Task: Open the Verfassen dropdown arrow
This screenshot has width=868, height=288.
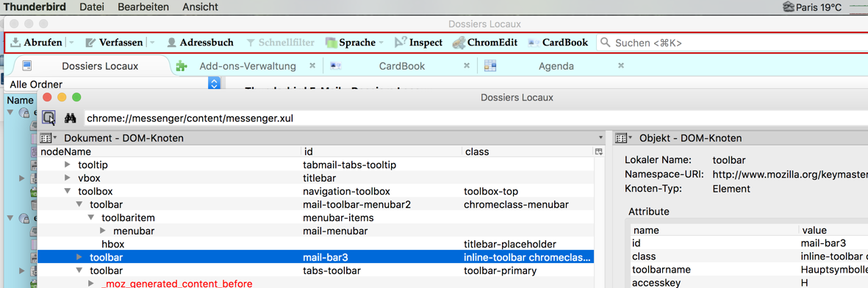Action: pos(153,42)
